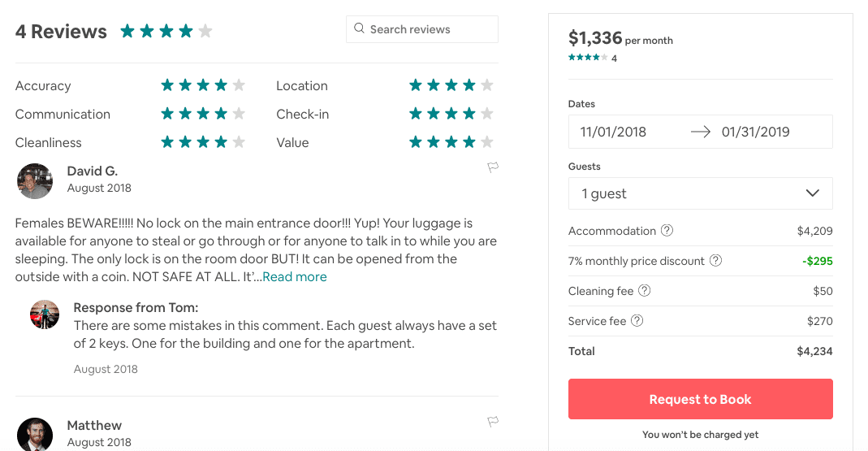868x451 pixels.
Task: Click the price panel star rating
Action: coord(588,58)
